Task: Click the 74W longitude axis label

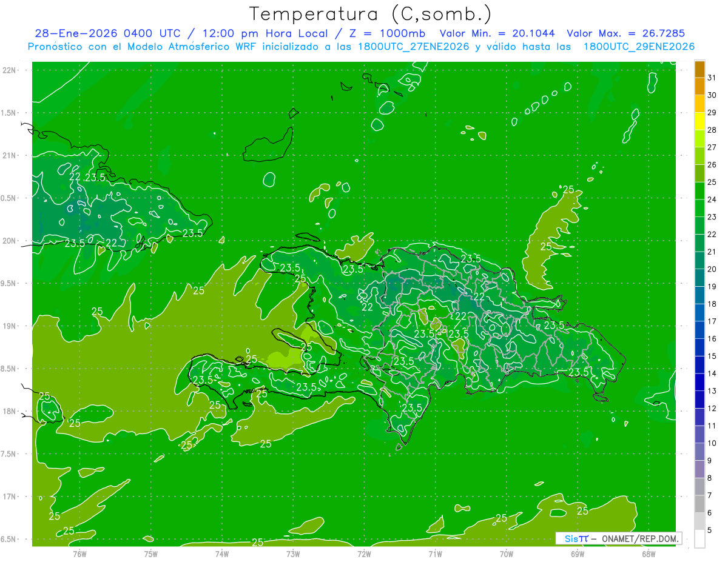Action: [222, 554]
